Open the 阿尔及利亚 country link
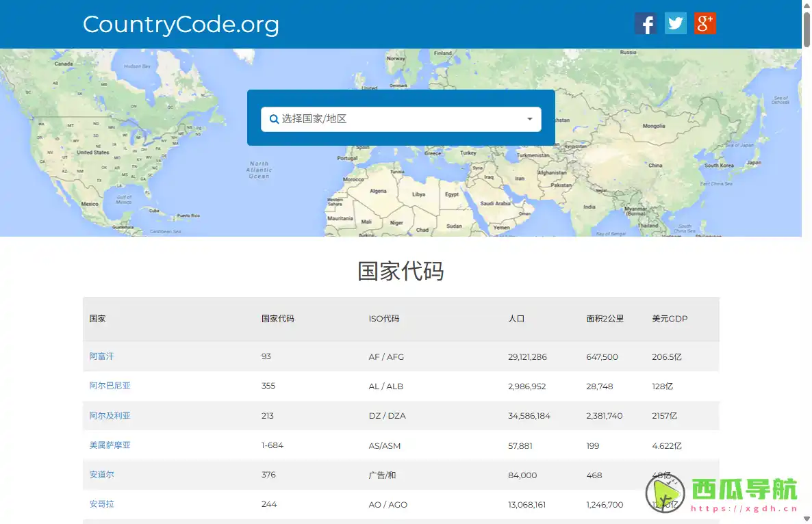Image resolution: width=812 pixels, height=524 pixels. pyautogui.click(x=110, y=415)
